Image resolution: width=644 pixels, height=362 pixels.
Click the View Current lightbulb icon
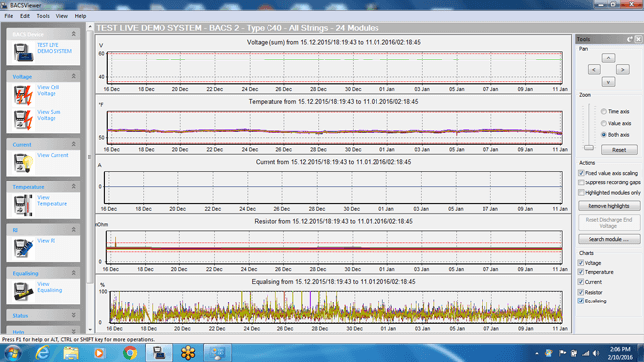click(23, 163)
